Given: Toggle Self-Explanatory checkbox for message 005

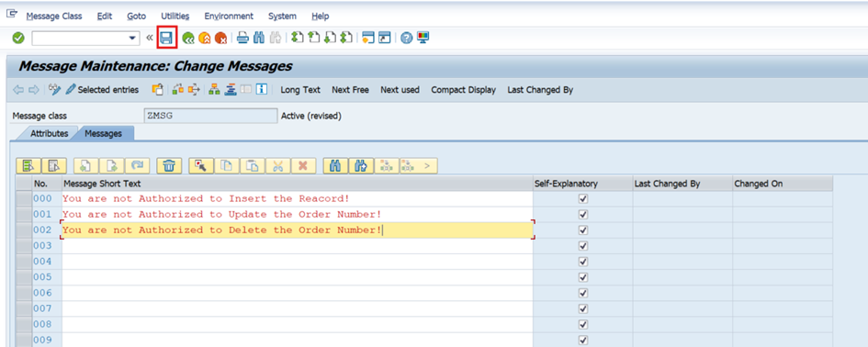Looking at the screenshot, I should [x=582, y=276].
